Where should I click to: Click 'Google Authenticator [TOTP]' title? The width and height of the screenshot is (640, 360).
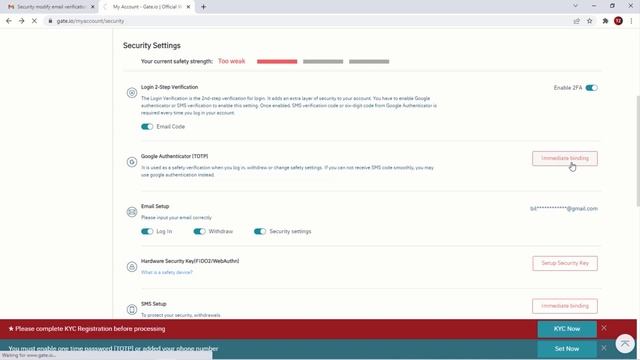tap(174, 156)
